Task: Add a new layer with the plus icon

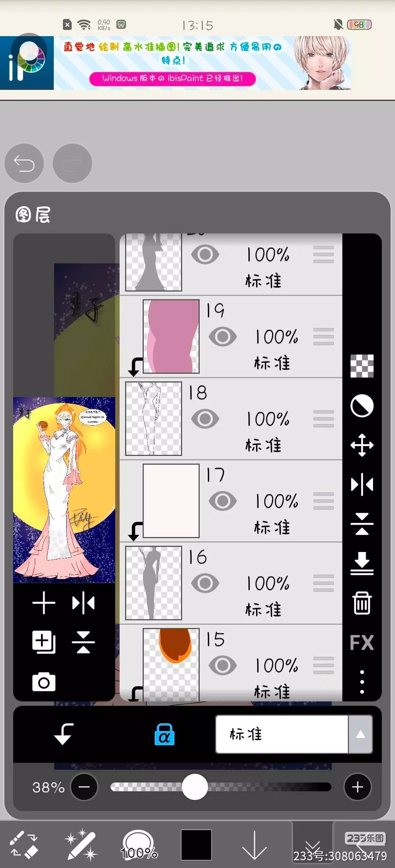Action: click(44, 602)
